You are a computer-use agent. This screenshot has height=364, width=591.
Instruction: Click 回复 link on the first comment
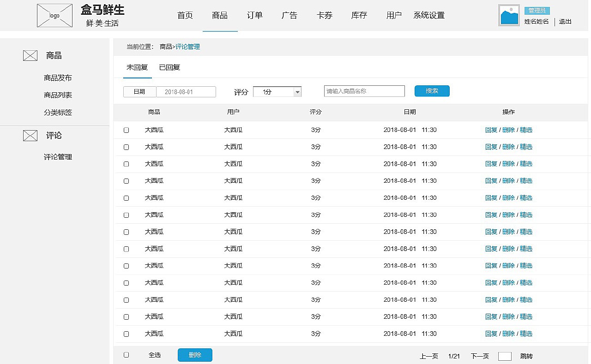tap(491, 130)
